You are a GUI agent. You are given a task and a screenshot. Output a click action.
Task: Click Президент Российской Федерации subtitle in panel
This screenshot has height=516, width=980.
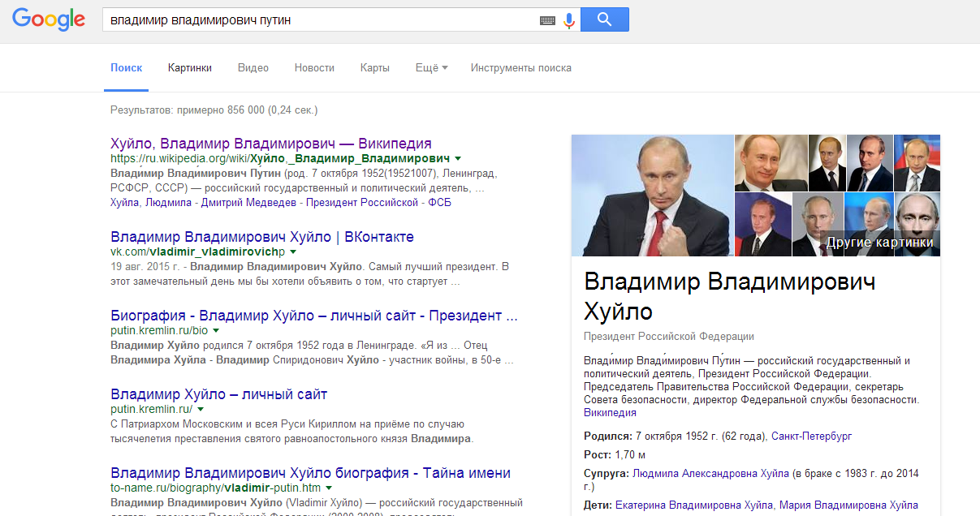tap(669, 336)
